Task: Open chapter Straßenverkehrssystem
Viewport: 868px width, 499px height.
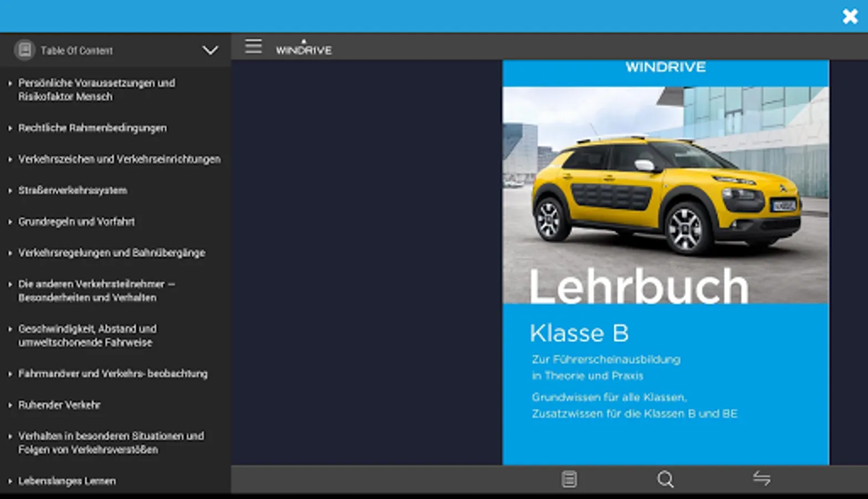Action: coord(73,190)
